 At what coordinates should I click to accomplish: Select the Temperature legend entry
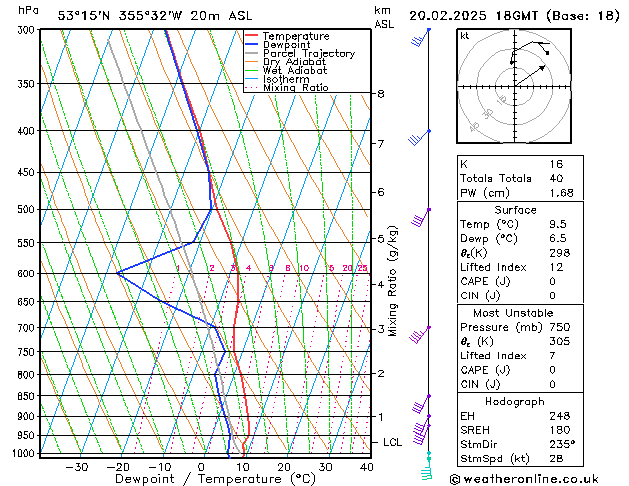coord(296,36)
